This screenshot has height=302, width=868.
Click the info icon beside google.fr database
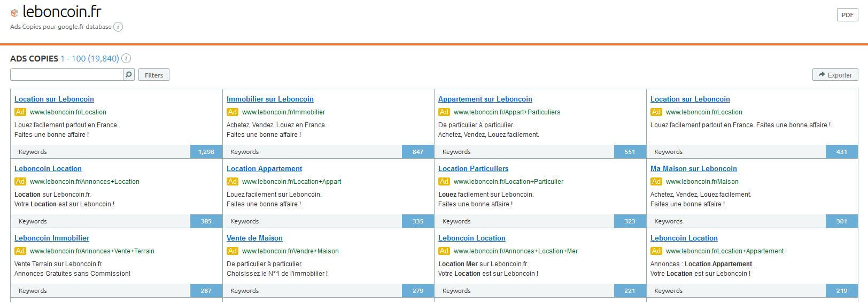coord(118,27)
